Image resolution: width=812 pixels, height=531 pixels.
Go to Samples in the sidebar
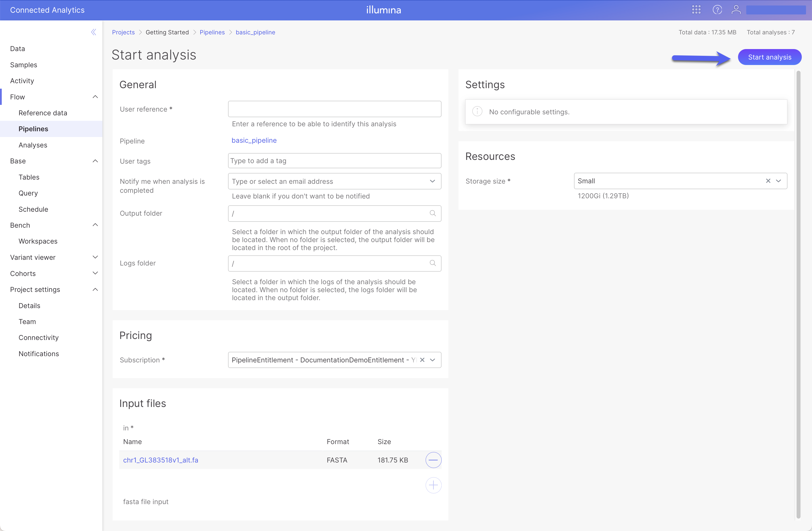pyautogui.click(x=24, y=65)
